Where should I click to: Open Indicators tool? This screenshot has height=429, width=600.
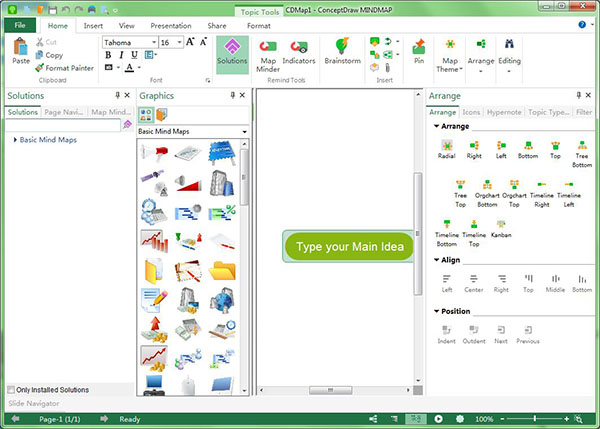tap(299, 52)
